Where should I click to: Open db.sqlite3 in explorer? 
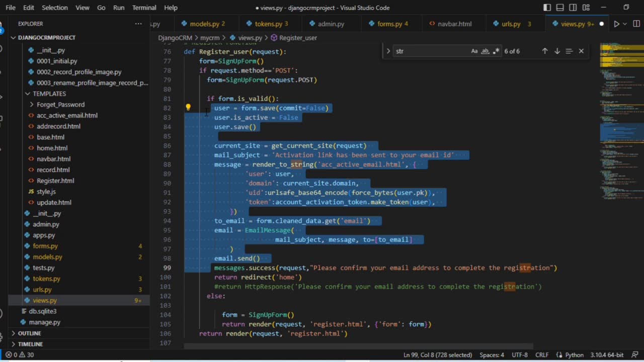pyautogui.click(x=43, y=311)
